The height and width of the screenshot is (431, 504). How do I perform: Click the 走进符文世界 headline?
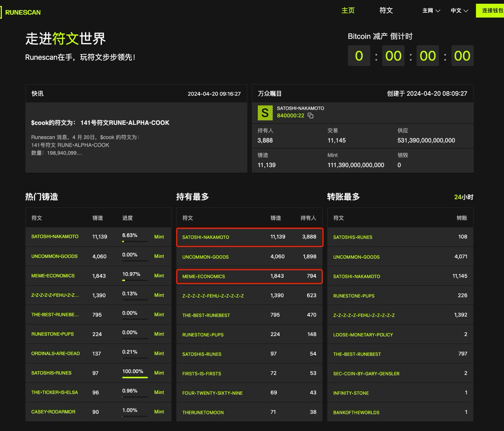point(66,39)
